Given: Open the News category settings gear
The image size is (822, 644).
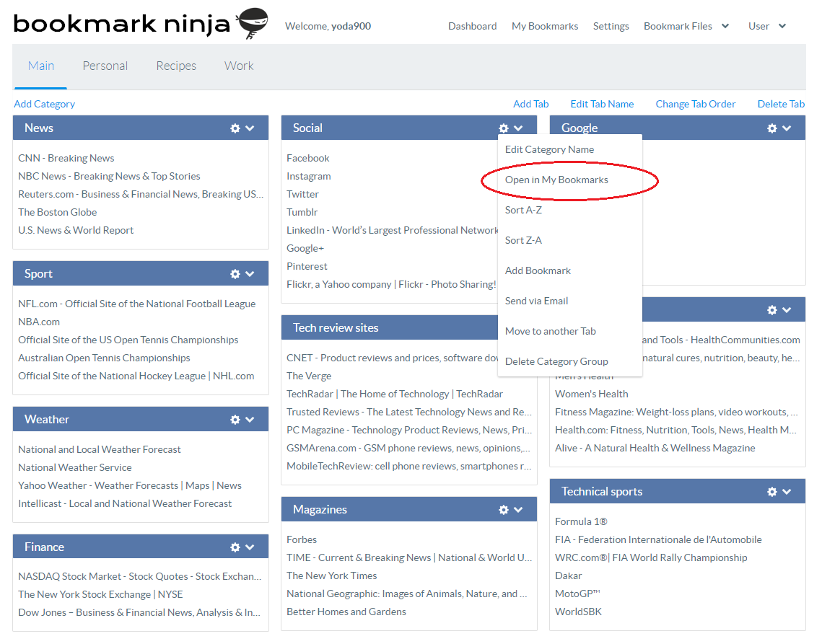Looking at the screenshot, I should coord(235,128).
